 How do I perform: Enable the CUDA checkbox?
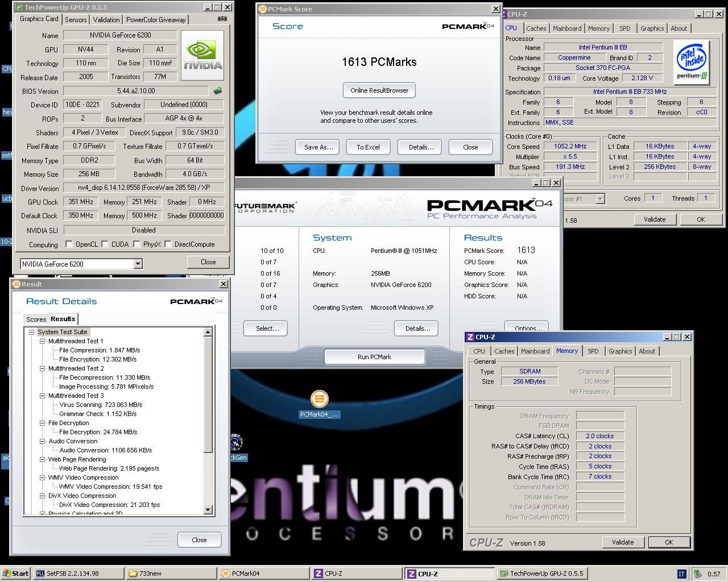click(x=105, y=244)
